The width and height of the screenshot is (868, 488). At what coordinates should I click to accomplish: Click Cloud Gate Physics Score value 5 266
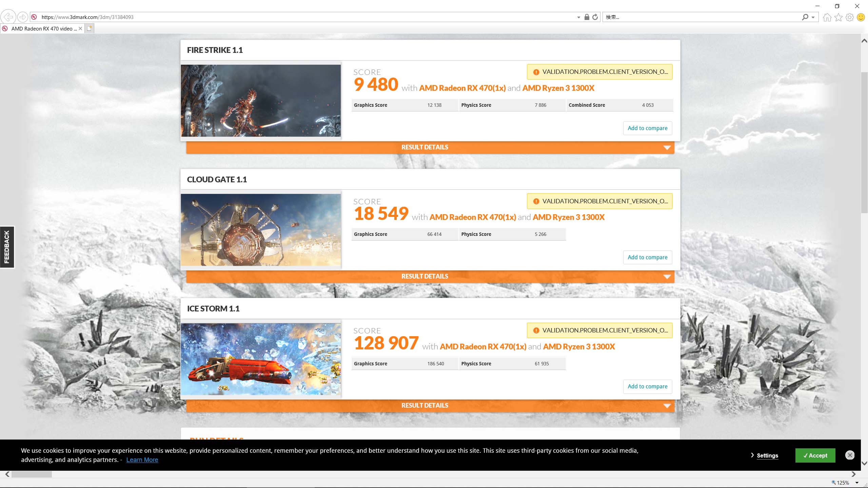click(x=540, y=234)
